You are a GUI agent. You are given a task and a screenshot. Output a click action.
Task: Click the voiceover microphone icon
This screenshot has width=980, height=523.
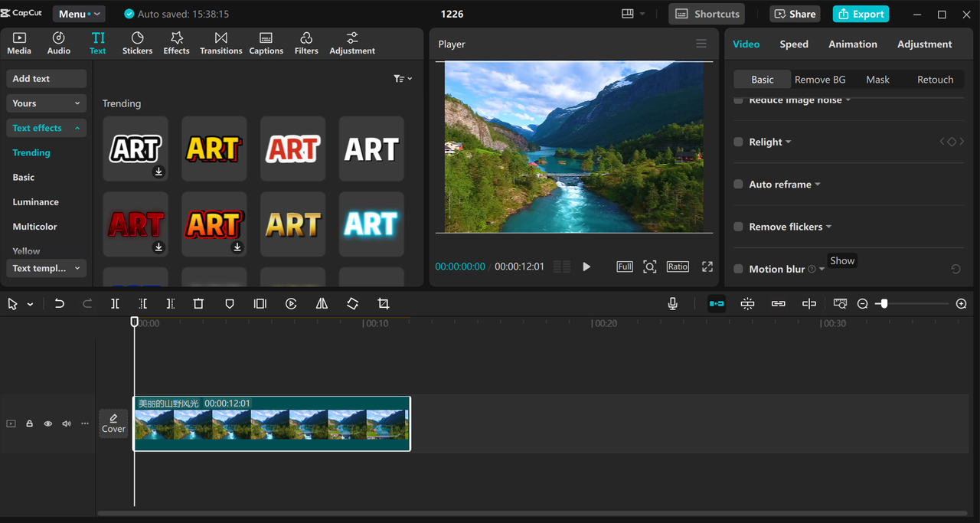coord(672,303)
